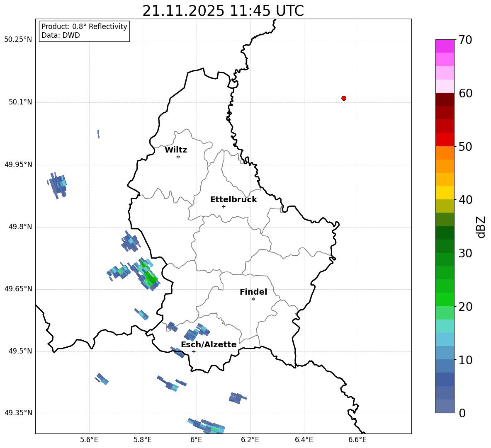The image size is (491, 448).
Task: Click the radar echo at bottom near 6°E
Action: (207, 426)
